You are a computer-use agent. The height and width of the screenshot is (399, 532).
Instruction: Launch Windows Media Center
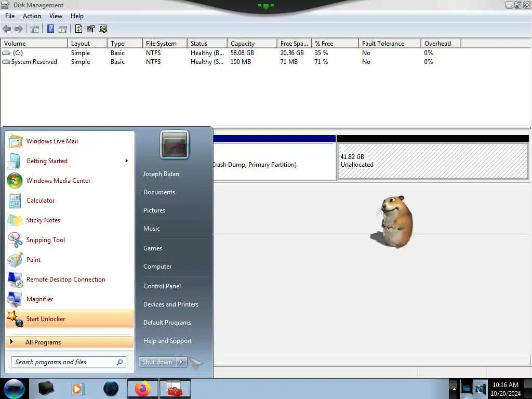70,180
